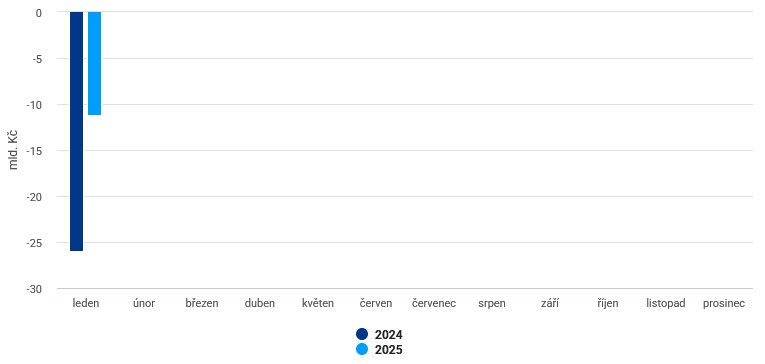Viewport: 765px width, 364px height.
Task: Click the březen month axis label
Action: tap(202, 303)
